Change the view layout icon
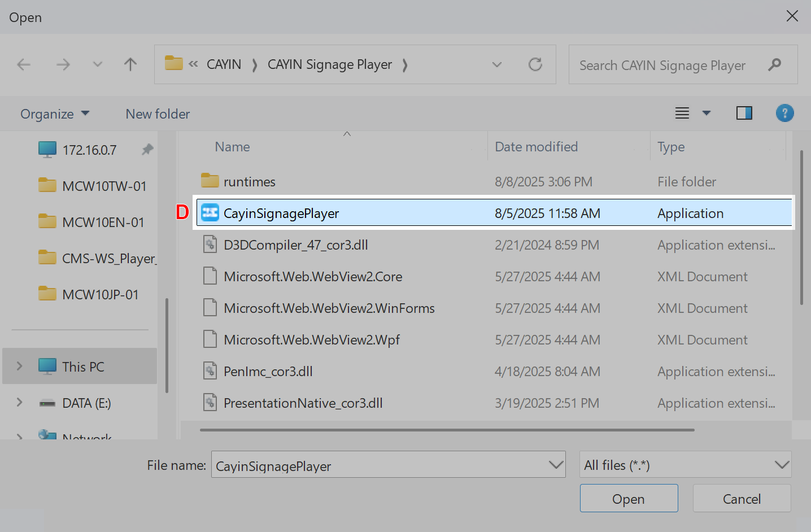The width and height of the screenshot is (811, 532). pyautogui.click(x=682, y=114)
